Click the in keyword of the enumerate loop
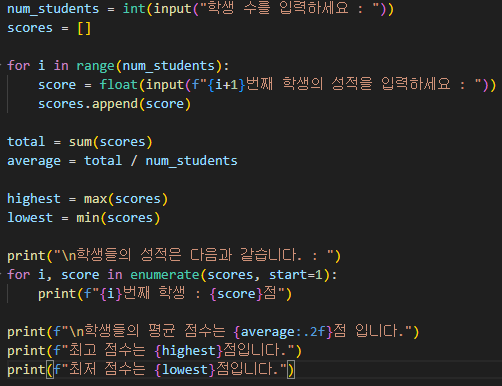The width and height of the screenshot is (502, 386). [115, 275]
